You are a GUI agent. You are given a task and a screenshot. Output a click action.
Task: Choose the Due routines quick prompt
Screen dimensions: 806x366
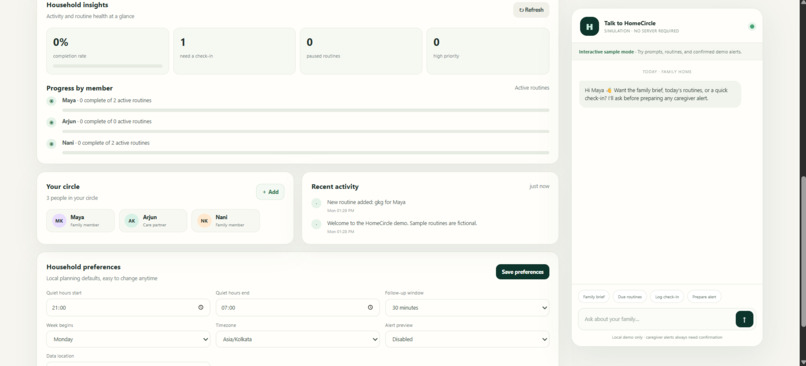point(630,297)
